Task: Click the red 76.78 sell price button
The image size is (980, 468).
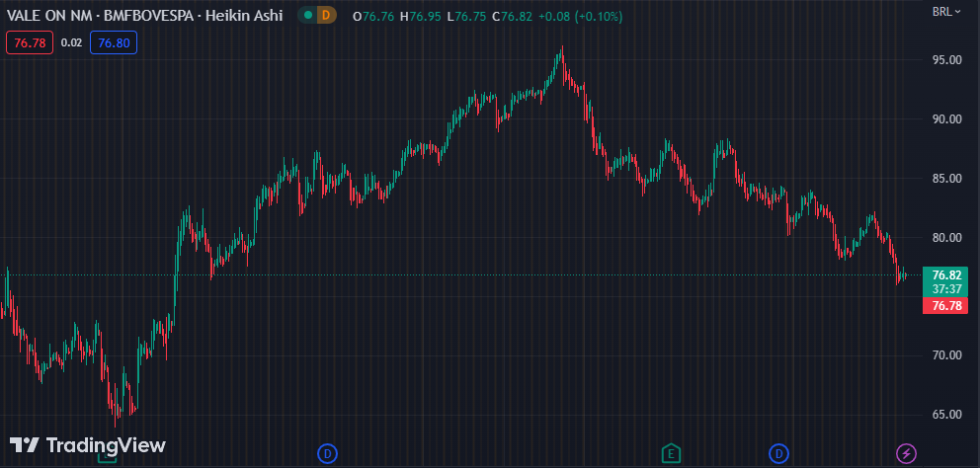Action: [x=30, y=42]
